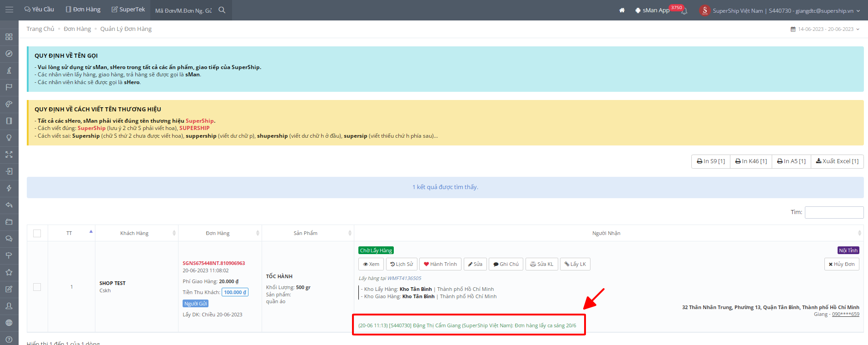
Task: Sort by the Khách Hàng column
Action: [136, 233]
